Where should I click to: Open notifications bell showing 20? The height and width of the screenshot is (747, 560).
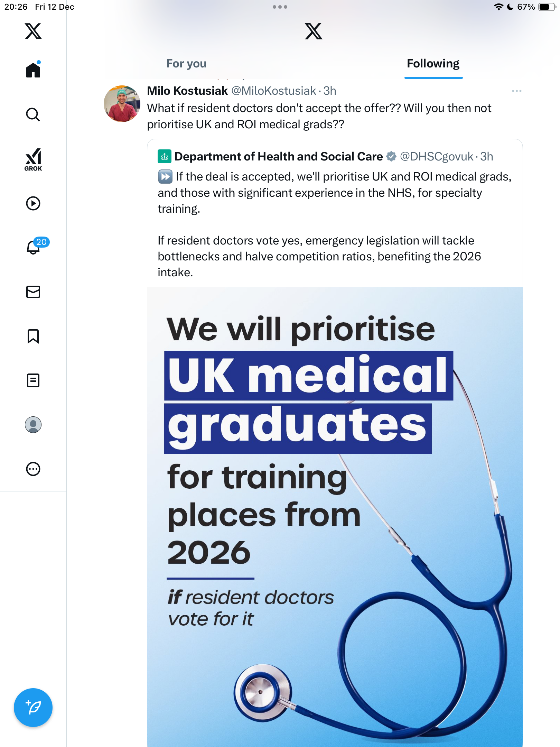[34, 247]
